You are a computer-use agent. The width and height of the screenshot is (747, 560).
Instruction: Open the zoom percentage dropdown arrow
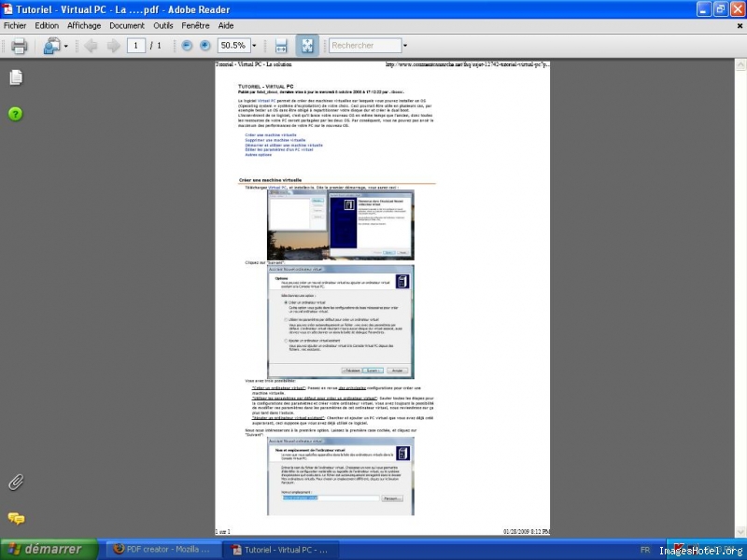tap(254, 46)
